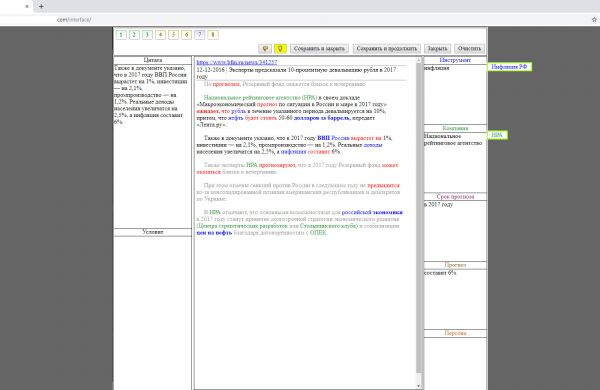Click the Компания panel header

(x=455, y=128)
